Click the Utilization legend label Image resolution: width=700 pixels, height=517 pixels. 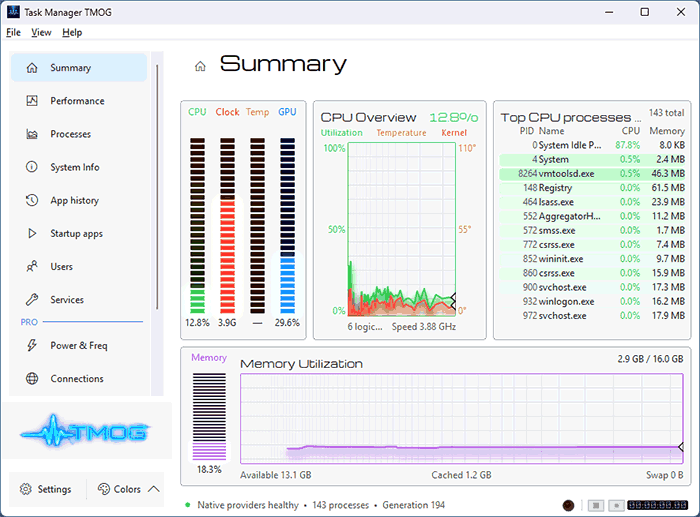[342, 133]
